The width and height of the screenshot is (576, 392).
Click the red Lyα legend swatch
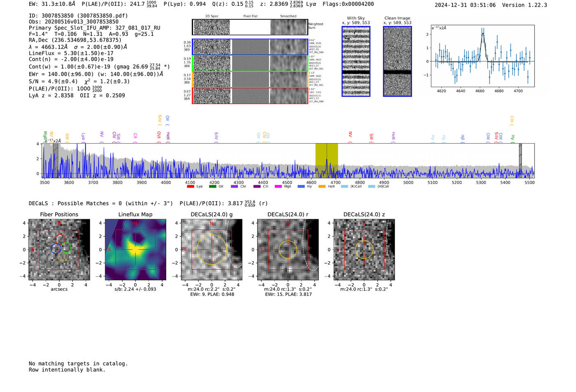coord(190,186)
